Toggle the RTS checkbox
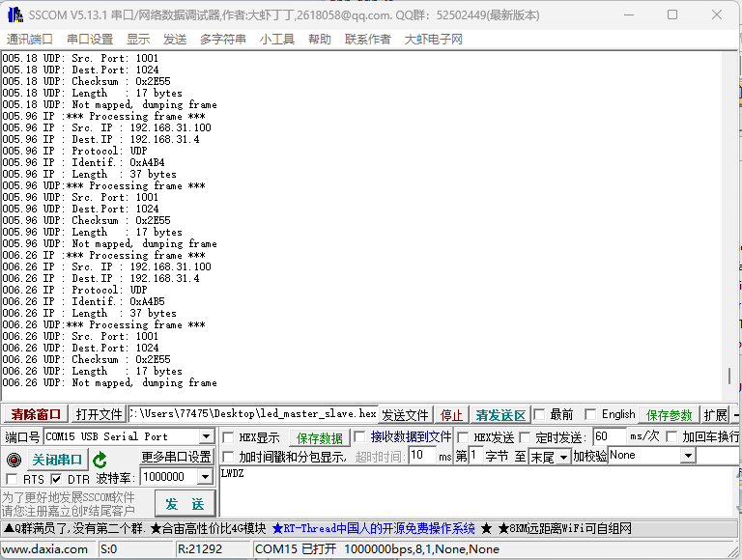 pyautogui.click(x=12, y=479)
